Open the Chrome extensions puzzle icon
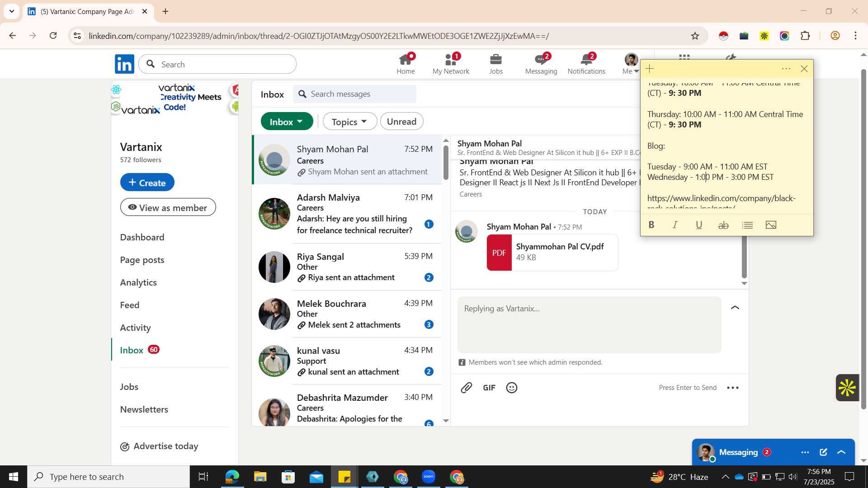The image size is (868, 488). point(805,36)
